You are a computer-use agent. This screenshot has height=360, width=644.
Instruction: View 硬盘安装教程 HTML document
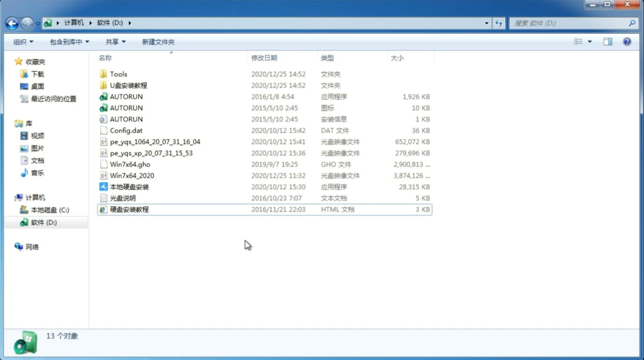pyautogui.click(x=129, y=209)
